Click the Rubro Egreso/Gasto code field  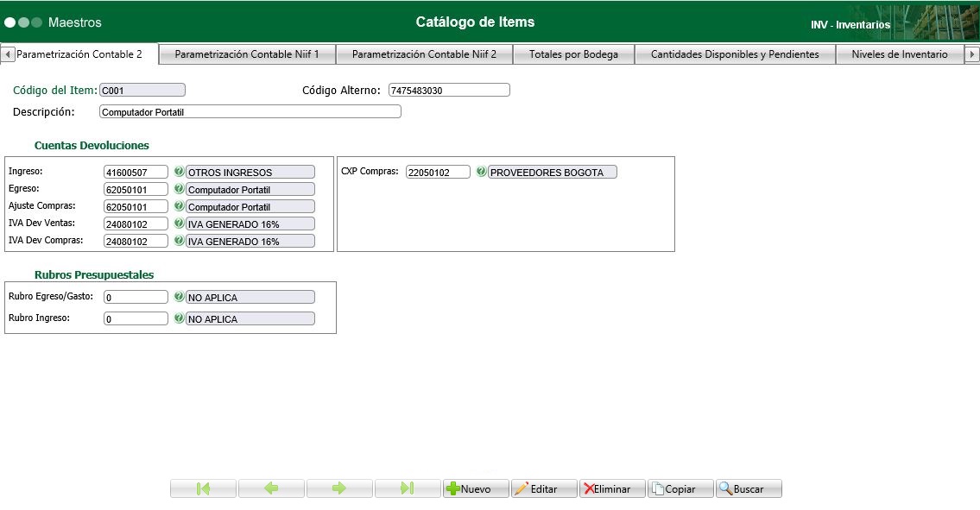click(x=136, y=297)
